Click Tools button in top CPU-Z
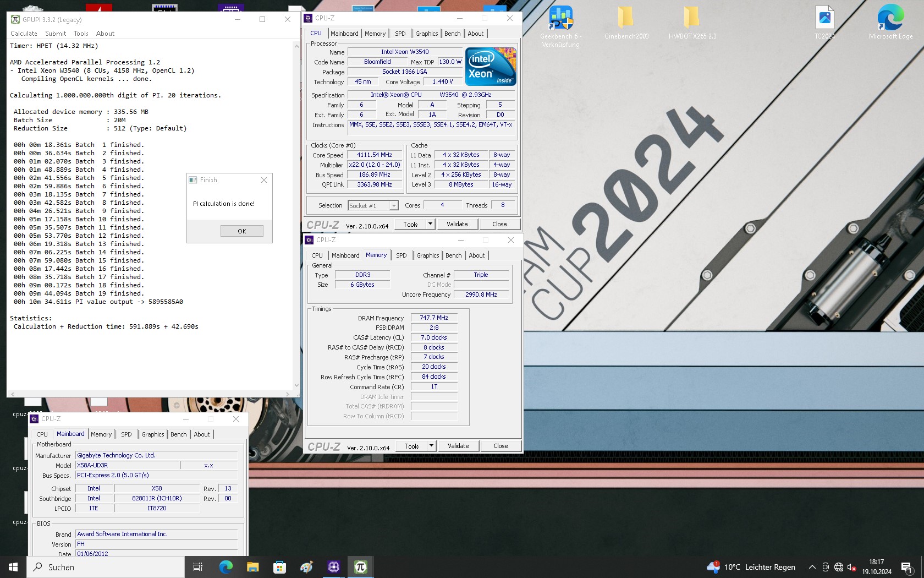 (x=410, y=225)
